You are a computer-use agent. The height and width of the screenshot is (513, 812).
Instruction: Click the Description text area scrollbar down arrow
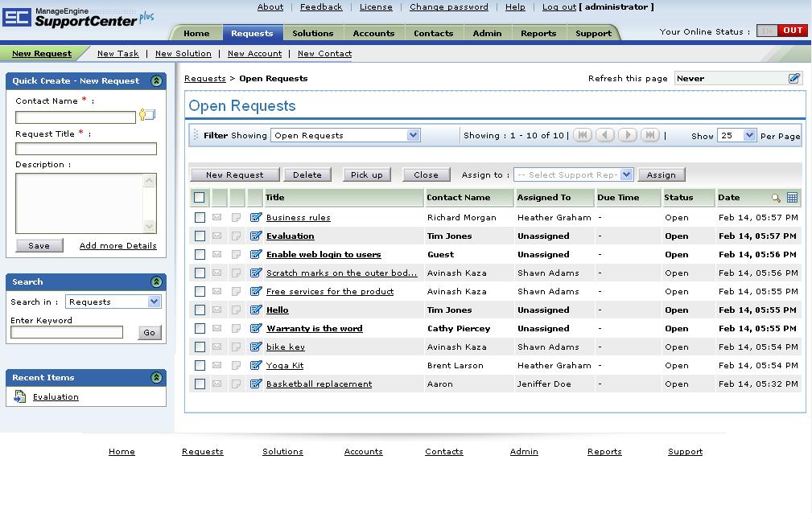pos(149,227)
